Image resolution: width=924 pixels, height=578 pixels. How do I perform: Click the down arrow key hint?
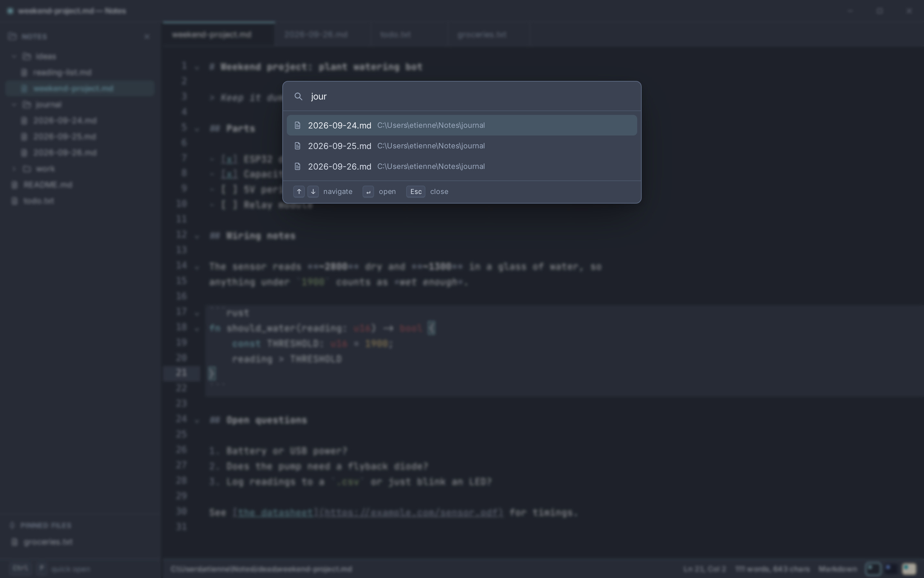(x=313, y=191)
